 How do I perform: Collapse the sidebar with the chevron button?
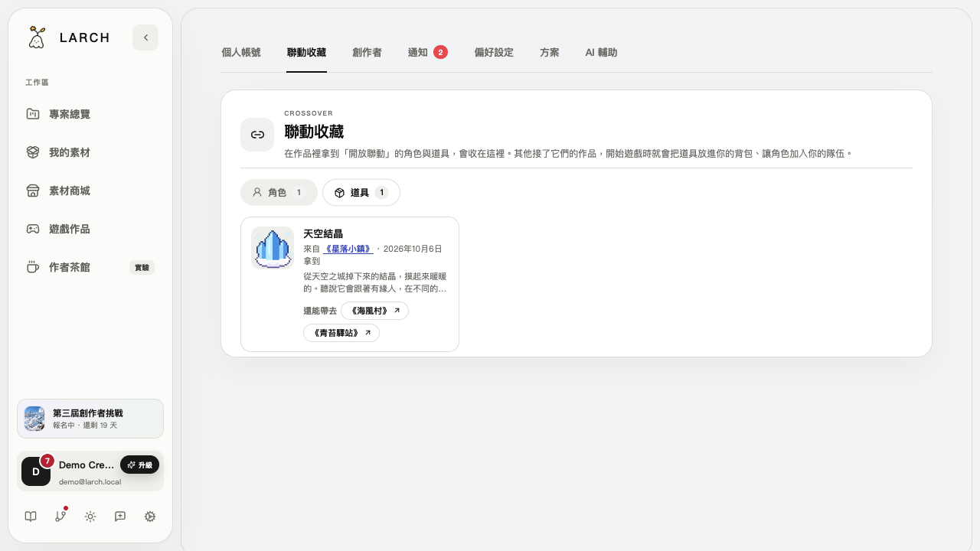(145, 37)
